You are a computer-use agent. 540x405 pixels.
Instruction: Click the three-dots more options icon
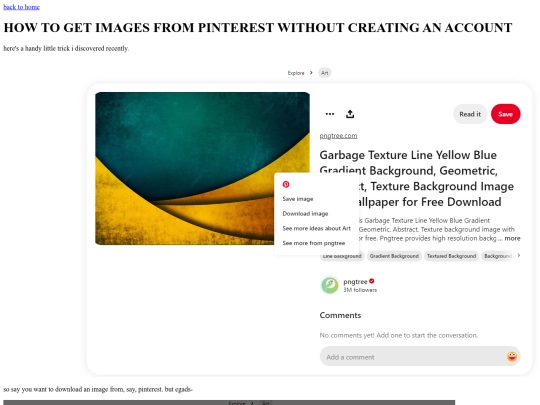330,114
